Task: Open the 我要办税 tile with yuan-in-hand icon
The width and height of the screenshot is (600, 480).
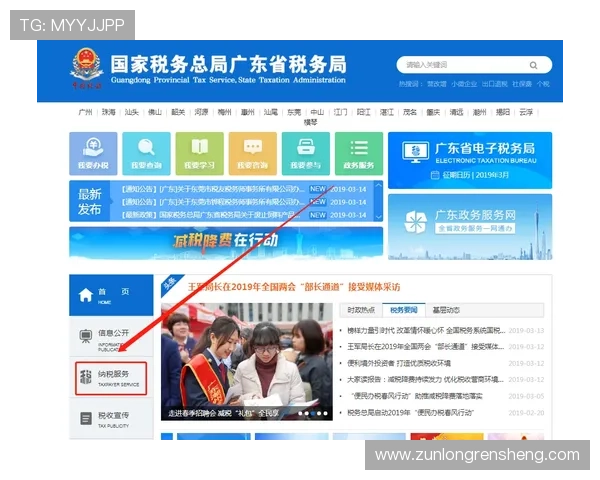Action: 93,153
